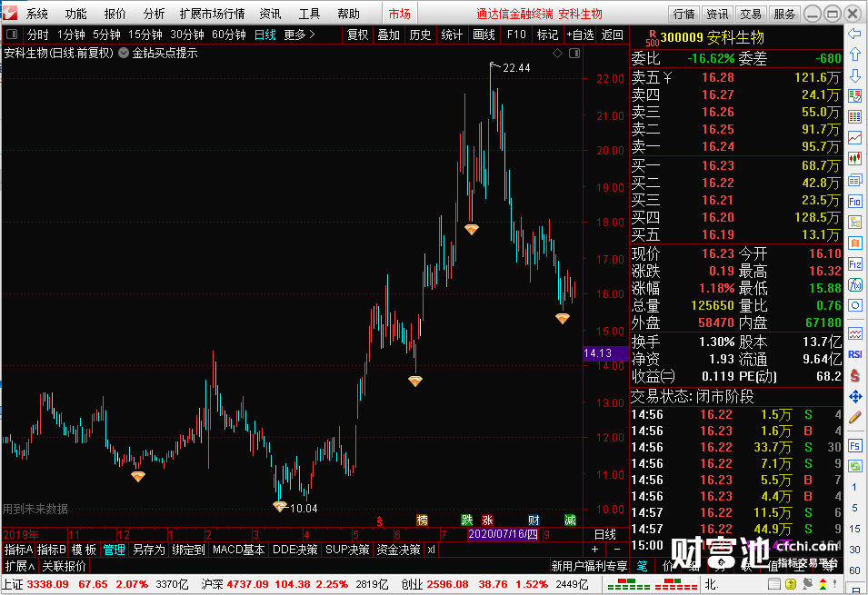This screenshot has width=868, height=595.
Task: Open the 扩展市场行情 menu
Action: click(x=212, y=14)
